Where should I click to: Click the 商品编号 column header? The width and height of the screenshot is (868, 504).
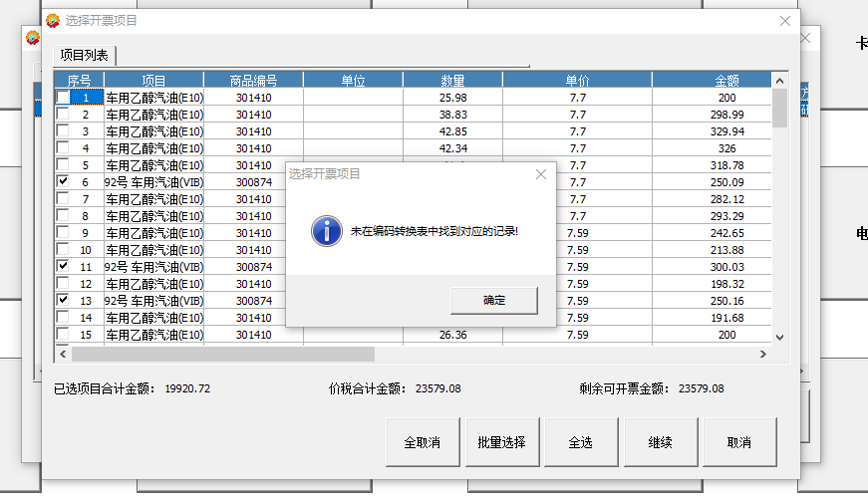click(253, 81)
